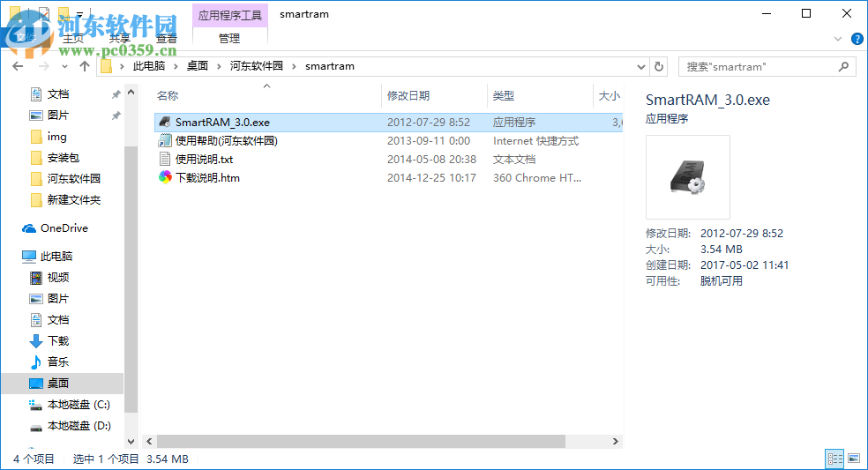Screen dimensions: 868x470
Task: Click the navigation pane scroll down arrow
Action: point(131,441)
